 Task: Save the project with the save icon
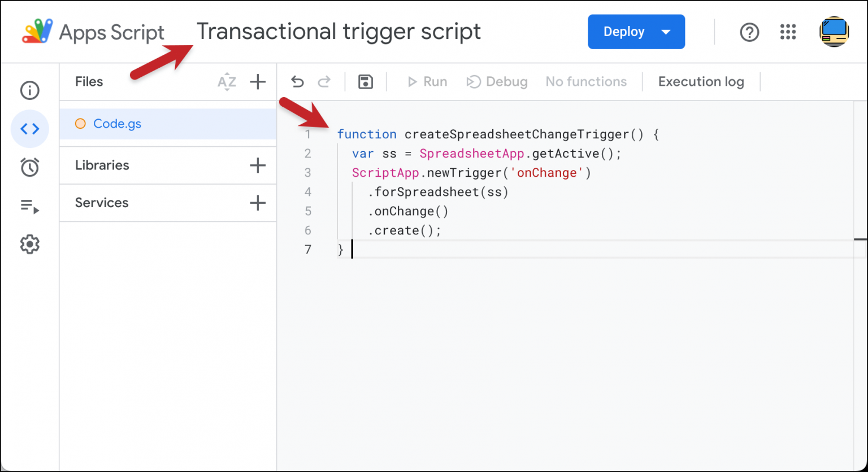coord(365,81)
